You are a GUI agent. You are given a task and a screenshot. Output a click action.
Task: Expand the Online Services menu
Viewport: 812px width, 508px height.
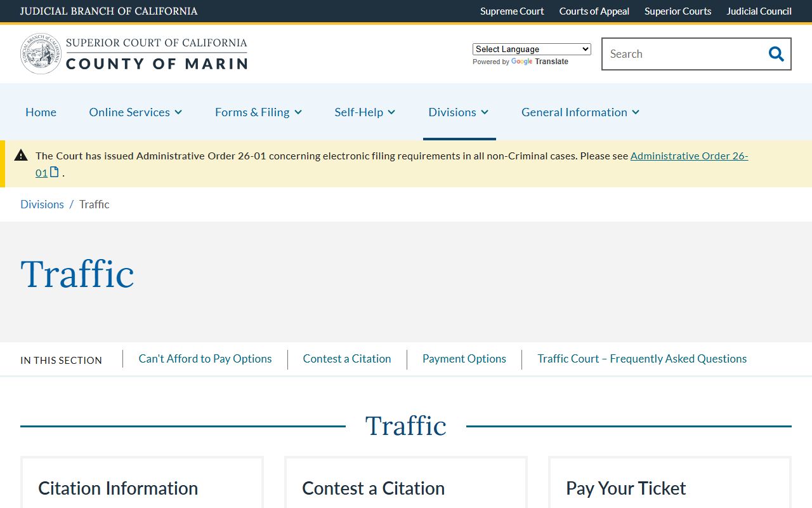[x=136, y=112]
